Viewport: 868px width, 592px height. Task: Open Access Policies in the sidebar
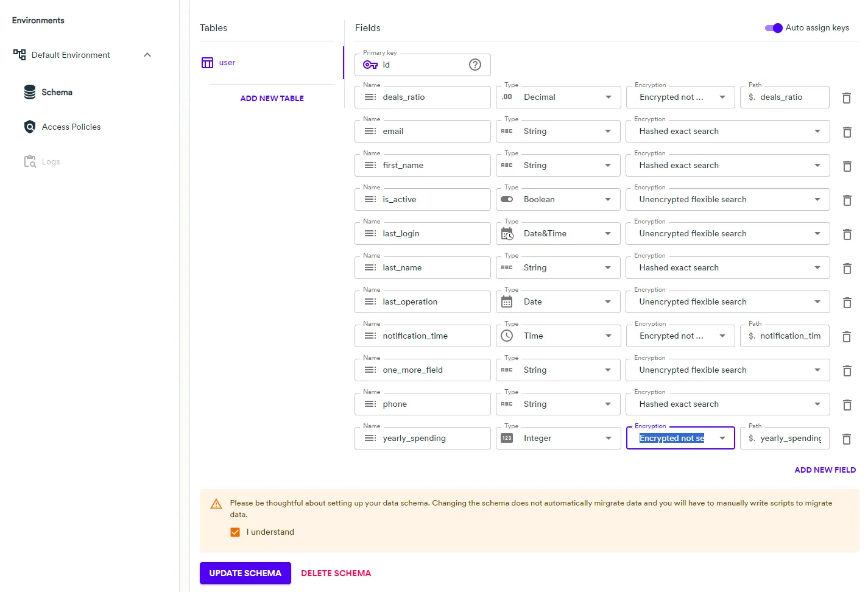click(71, 127)
